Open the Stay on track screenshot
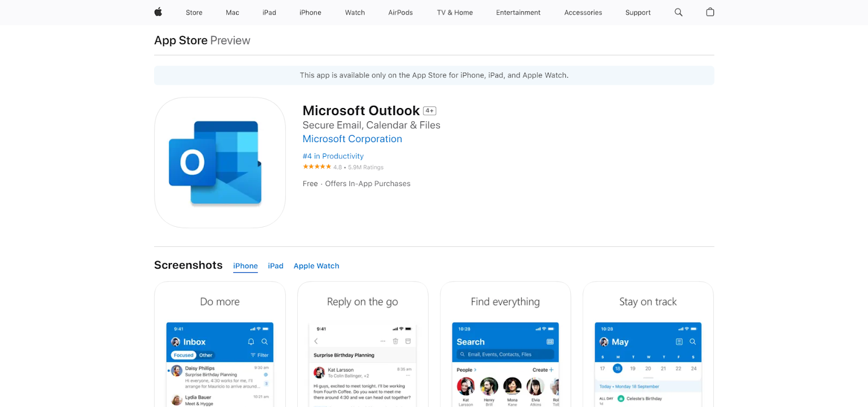Screen dimensions: 868x407 pyautogui.click(x=648, y=344)
